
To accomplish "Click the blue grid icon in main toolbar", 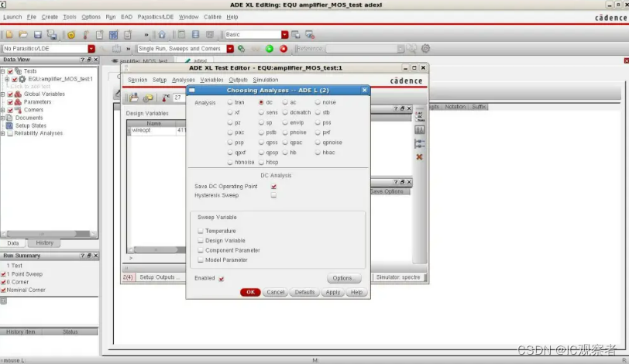I will [x=114, y=35].
